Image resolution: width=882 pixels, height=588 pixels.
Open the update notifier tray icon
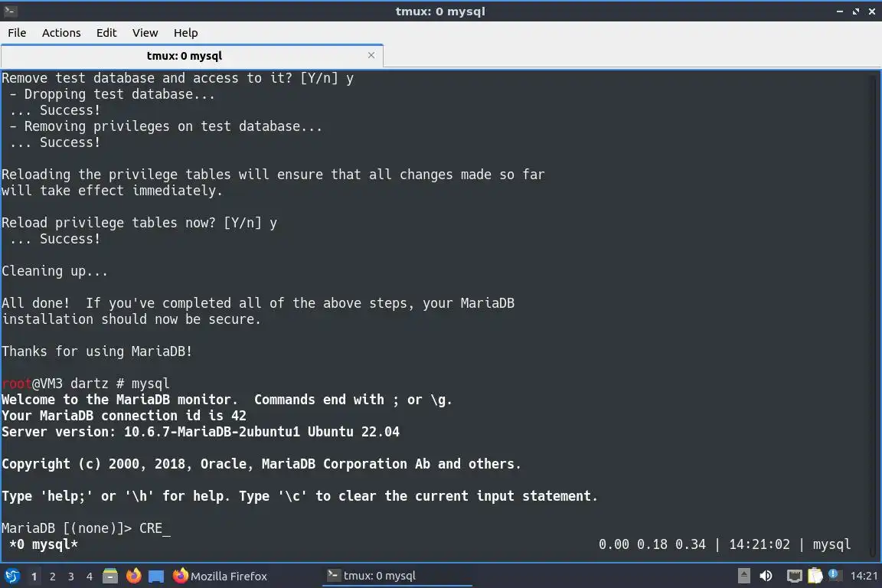835,575
